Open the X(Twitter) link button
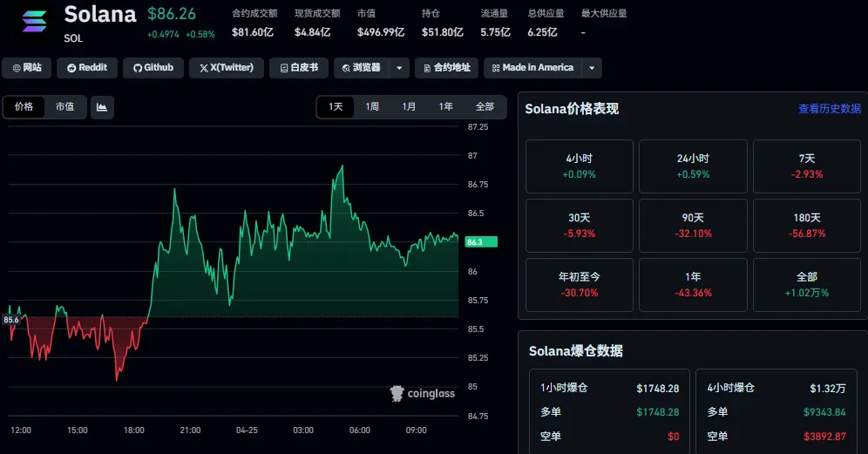Image resolution: width=868 pixels, height=454 pixels. click(x=227, y=68)
